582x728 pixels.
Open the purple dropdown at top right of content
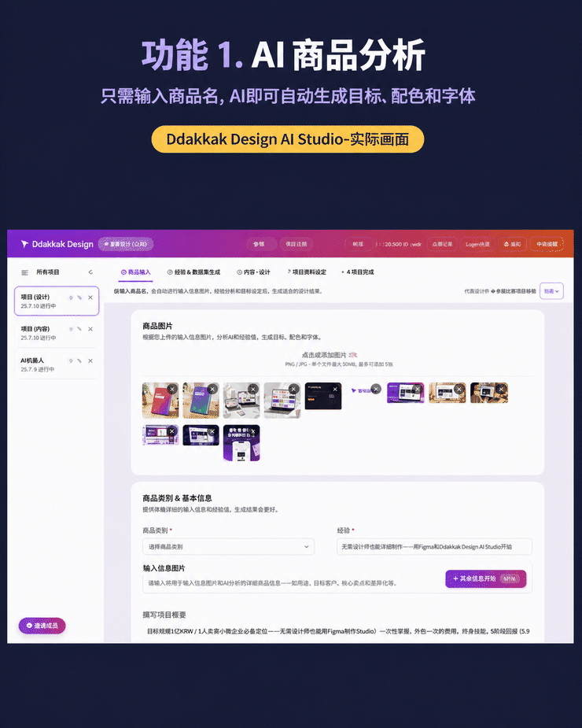551,291
